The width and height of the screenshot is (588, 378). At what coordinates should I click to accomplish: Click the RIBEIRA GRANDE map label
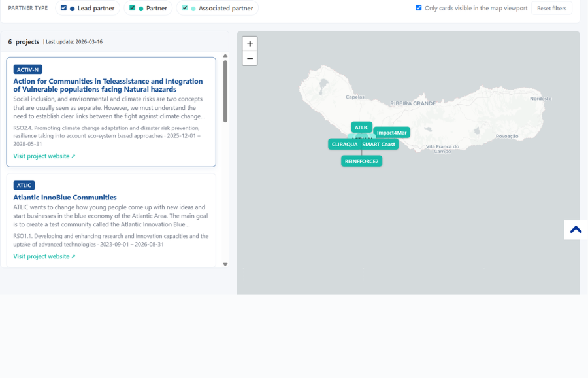tap(413, 103)
